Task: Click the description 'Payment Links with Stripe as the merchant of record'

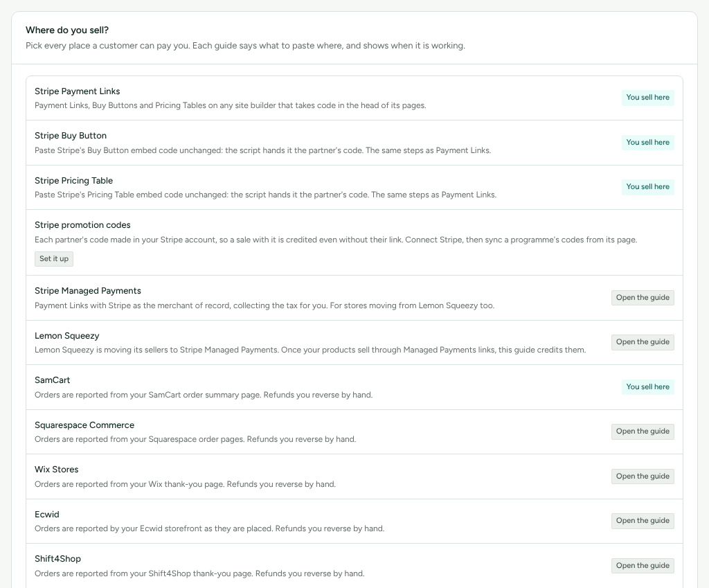Action: pos(264,305)
